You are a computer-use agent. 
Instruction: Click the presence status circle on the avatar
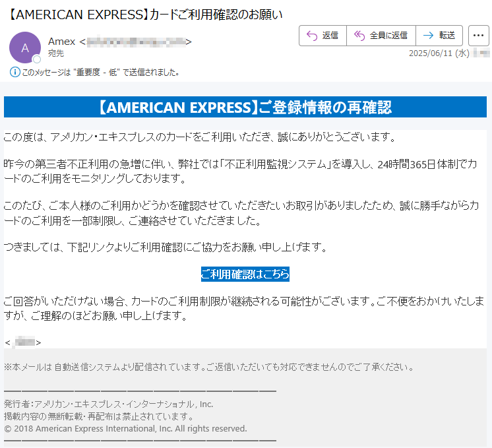click(x=37, y=59)
